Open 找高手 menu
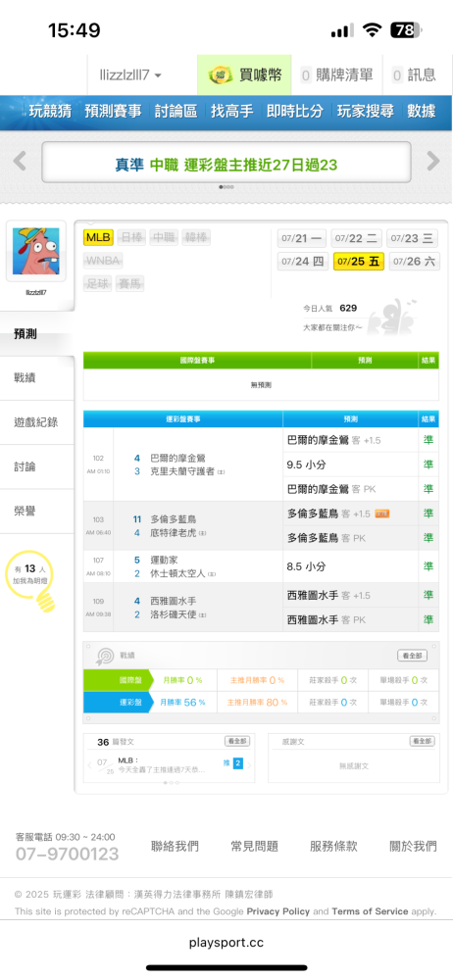The height and width of the screenshot is (980, 453). coord(232,112)
